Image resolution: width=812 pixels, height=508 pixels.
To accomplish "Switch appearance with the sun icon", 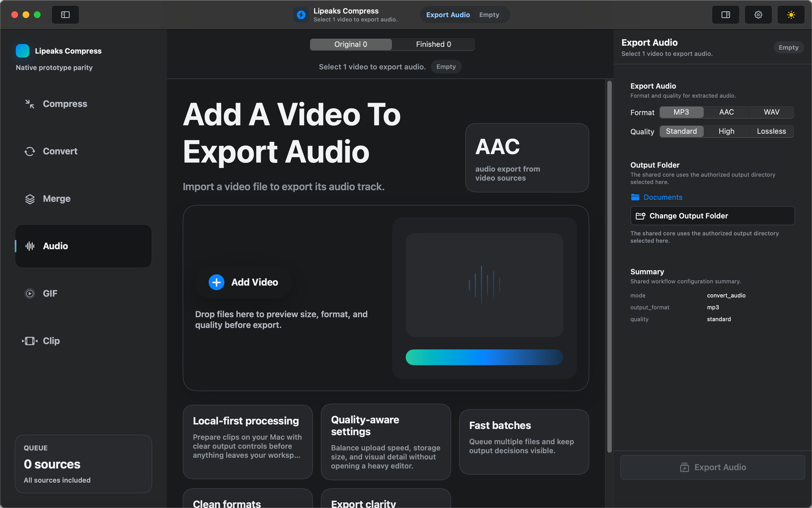I will click(791, 15).
